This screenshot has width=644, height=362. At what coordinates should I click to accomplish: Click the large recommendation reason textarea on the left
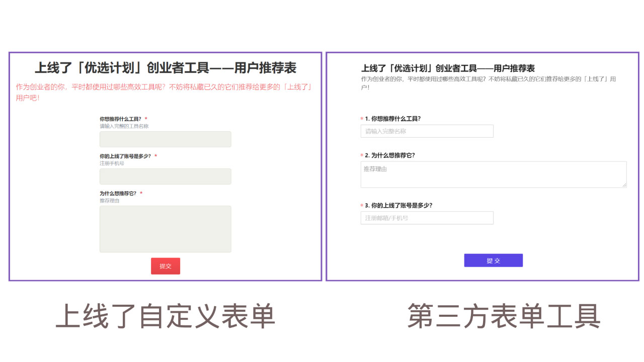(166, 229)
